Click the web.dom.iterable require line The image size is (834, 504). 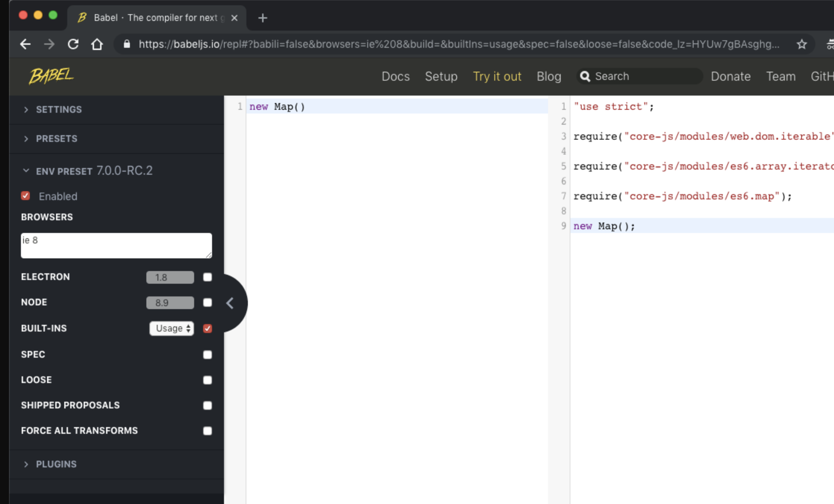pyautogui.click(x=703, y=136)
